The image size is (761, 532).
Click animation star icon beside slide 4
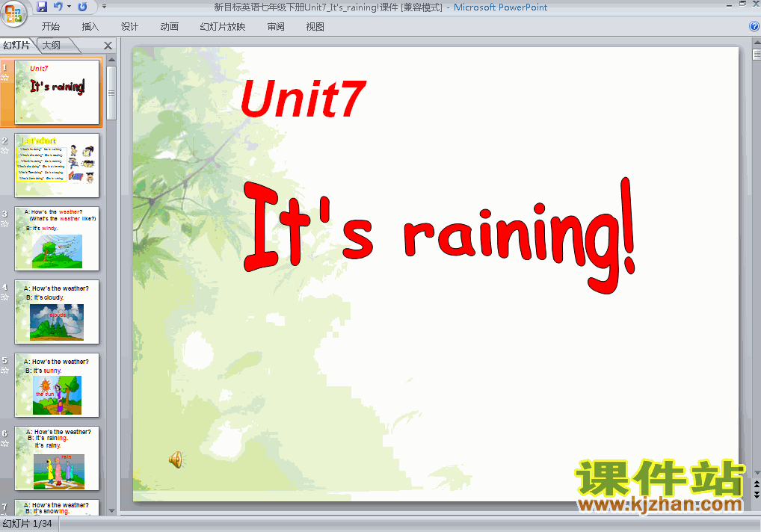pos(4,297)
